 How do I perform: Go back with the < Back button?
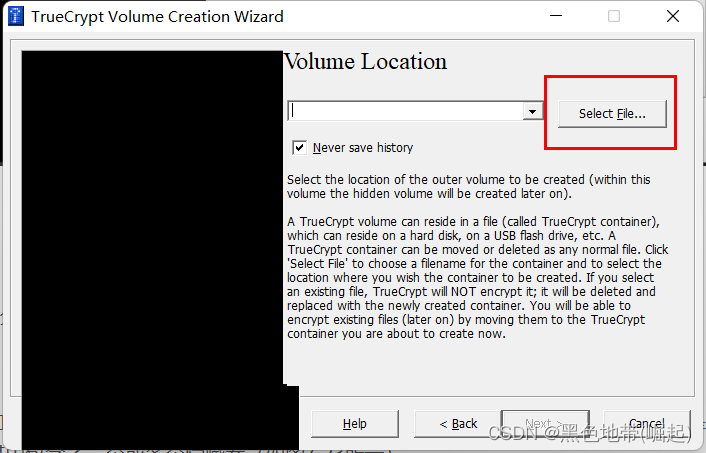[458, 424]
